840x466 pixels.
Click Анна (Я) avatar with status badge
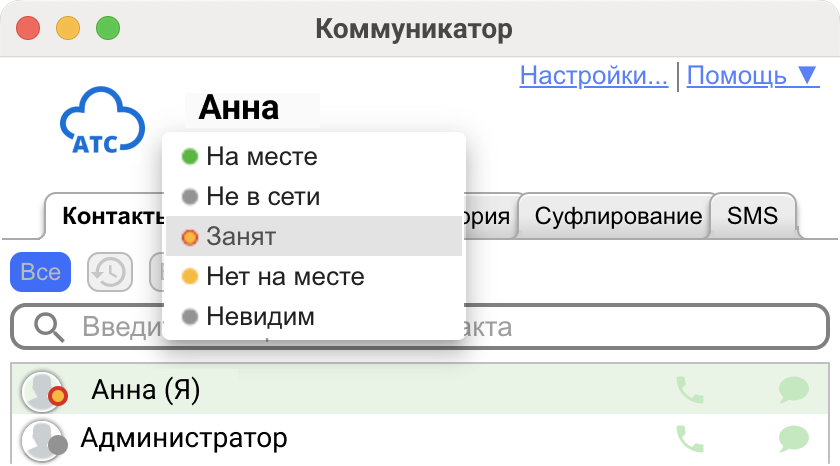(44, 391)
